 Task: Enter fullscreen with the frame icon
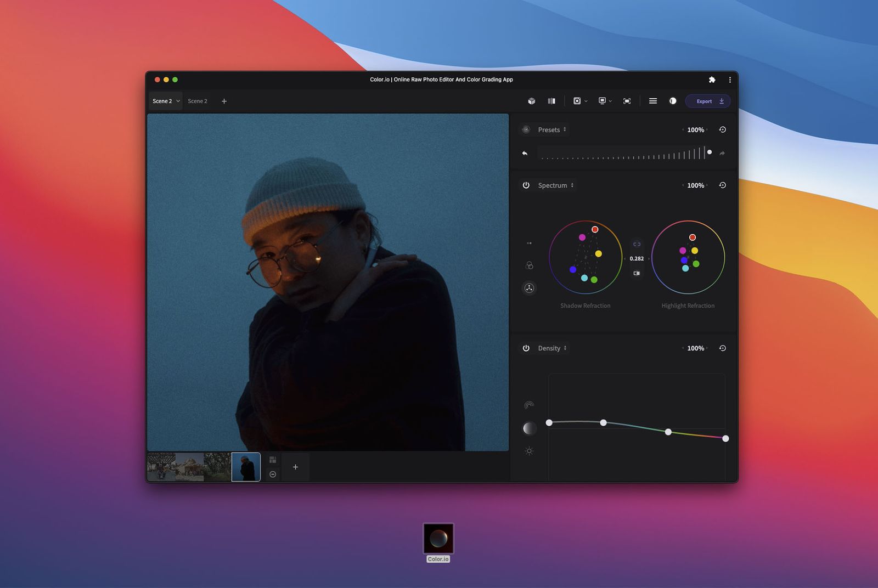(627, 101)
